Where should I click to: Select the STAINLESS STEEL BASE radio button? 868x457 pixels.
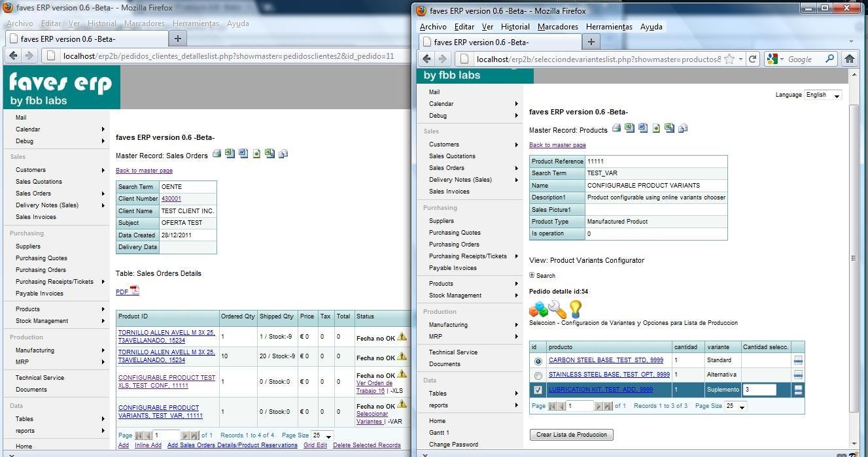coord(537,375)
